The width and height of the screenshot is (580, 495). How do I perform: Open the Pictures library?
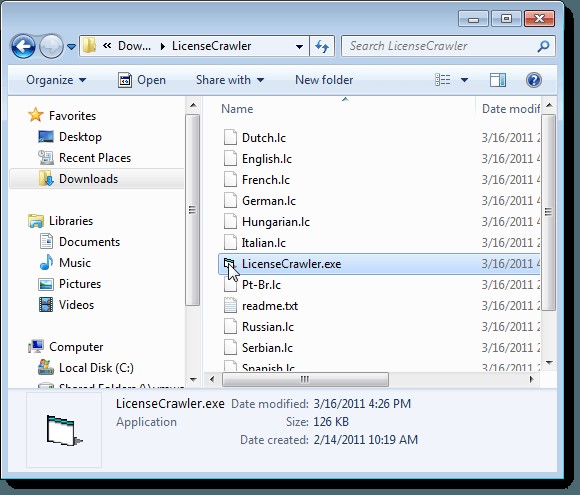click(x=70, y=284)
